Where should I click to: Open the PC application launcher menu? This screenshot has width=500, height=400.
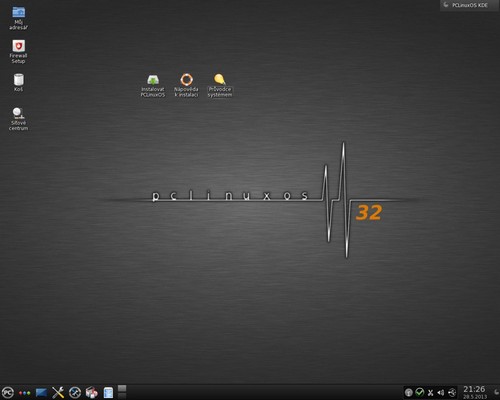(7, 392)
